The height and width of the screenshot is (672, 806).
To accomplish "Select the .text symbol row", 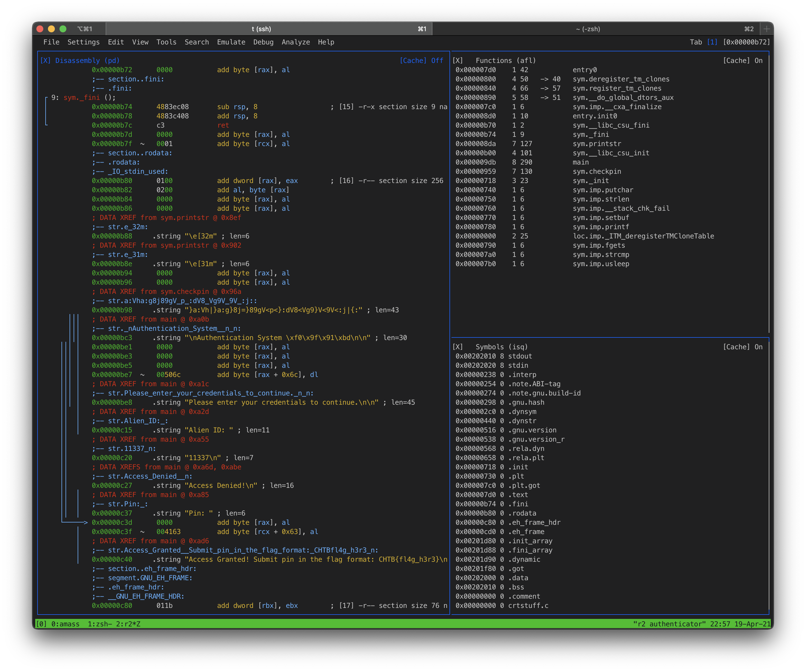I will pos(492,495).
